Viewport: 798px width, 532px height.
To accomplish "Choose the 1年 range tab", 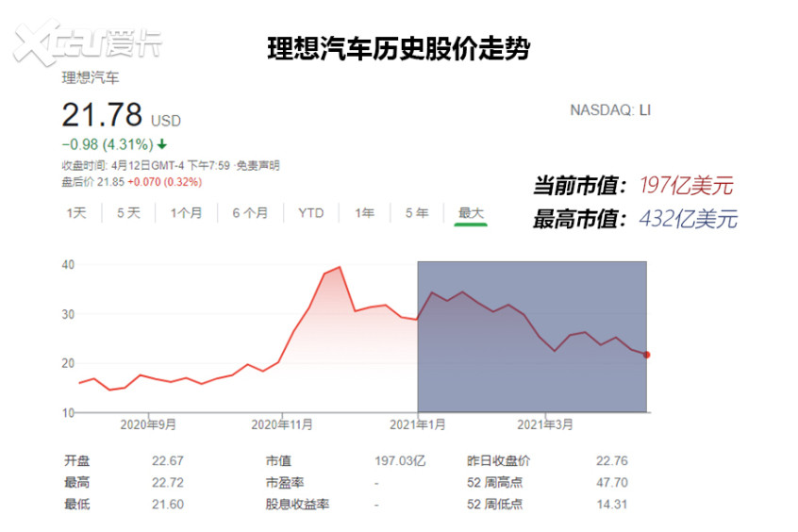I will 364,213.
